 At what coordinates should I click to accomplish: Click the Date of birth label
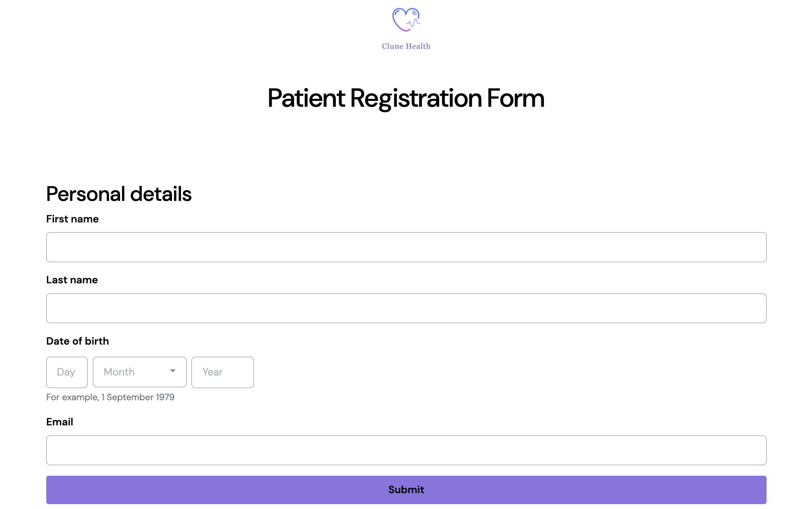(x=77, y=341)
